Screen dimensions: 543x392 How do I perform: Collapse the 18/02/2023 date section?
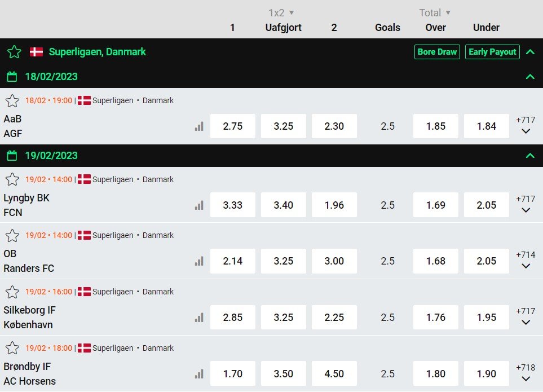[529, 77]
